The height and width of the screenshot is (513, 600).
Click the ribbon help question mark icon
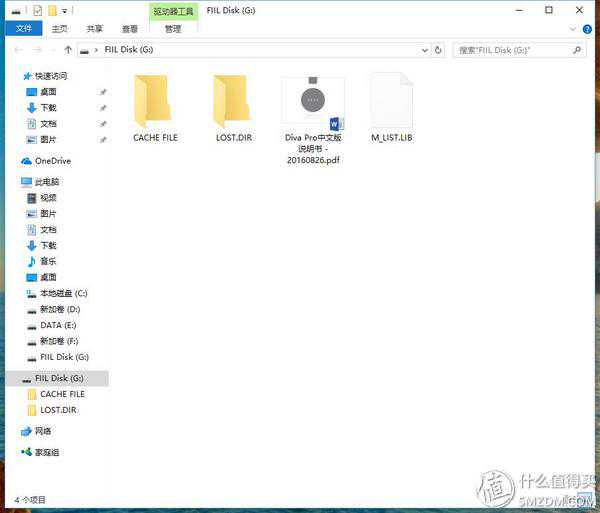point(590,29)
